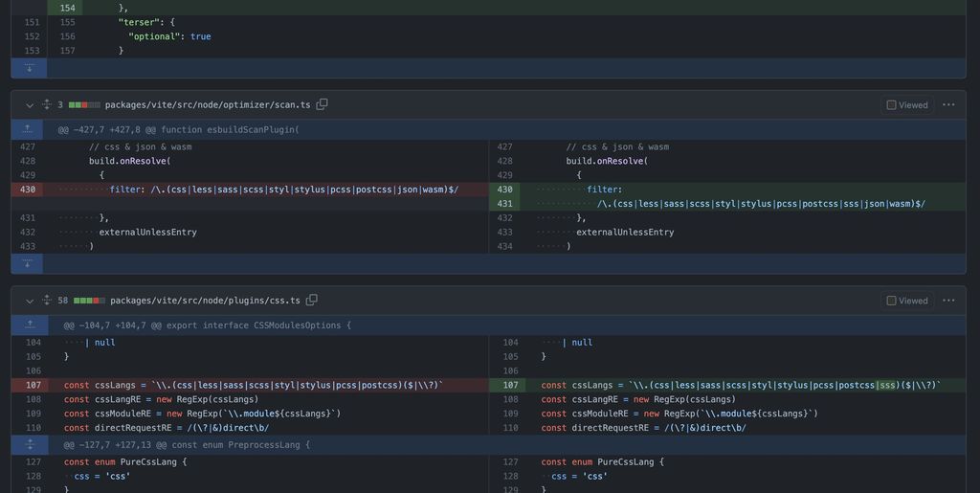Select added line 431 number in scan.ts
The width and height of the screenshot is (980, 493).
(504, 204)
